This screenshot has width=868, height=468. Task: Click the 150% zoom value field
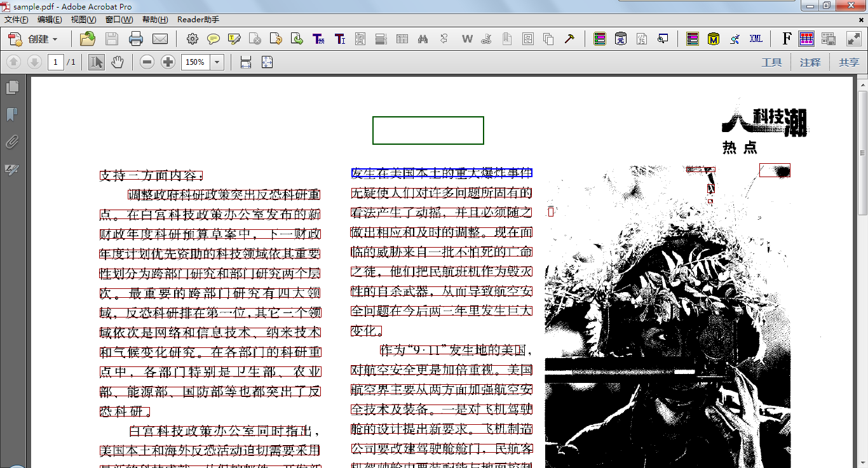196,62
